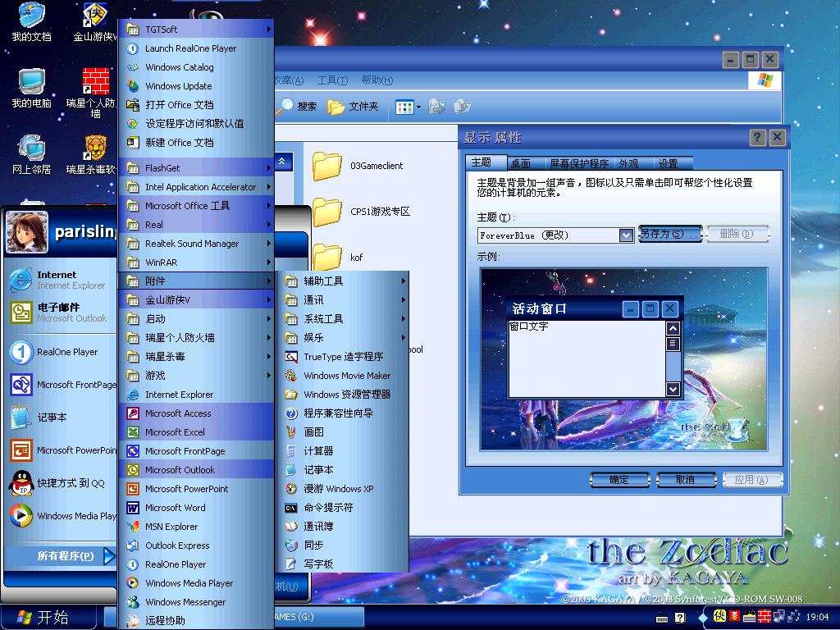Open Windows Catalog in programs menu
Viewport: 840px width, 630px height.
point(196,67)
